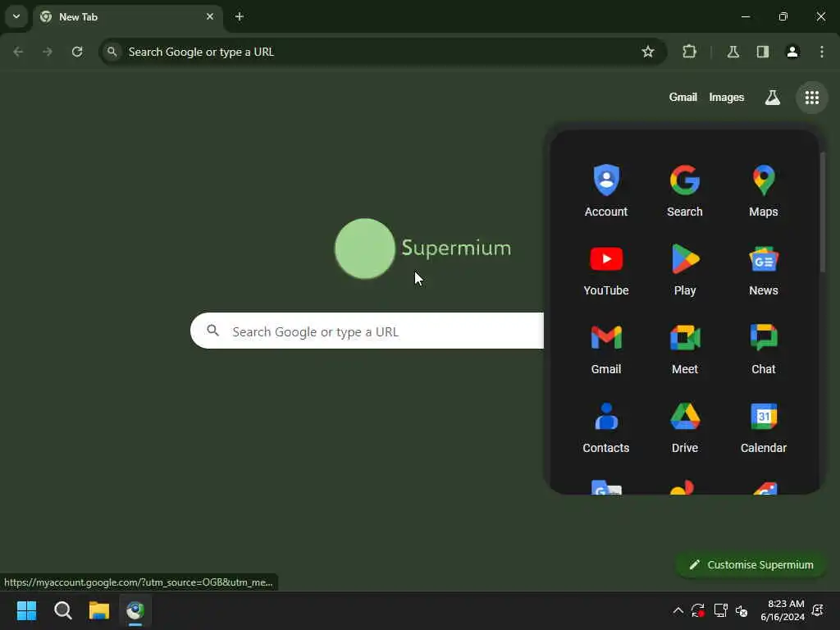Open the Windows Start menu
The width and height of the screenshot is (840, 630).
point(26,610)
